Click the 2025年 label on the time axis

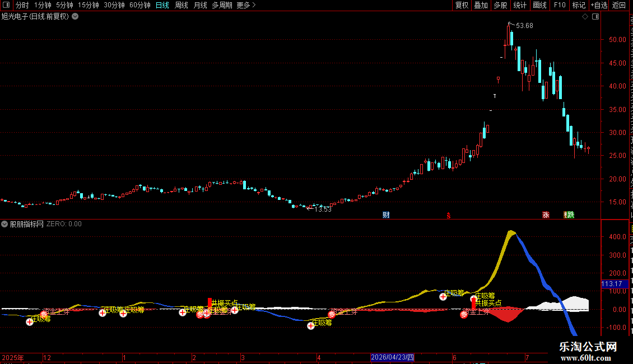pyautogui.click(x=12, y=357)
